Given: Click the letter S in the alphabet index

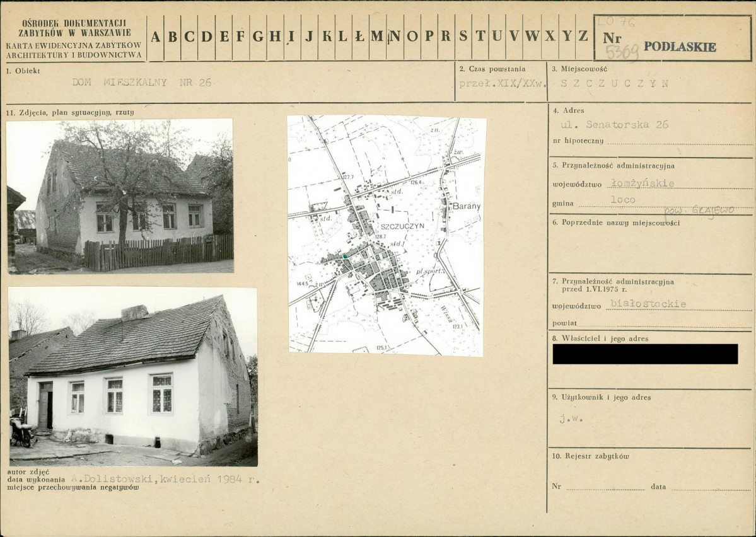Looking at the screenshot, I should (463, 37).
